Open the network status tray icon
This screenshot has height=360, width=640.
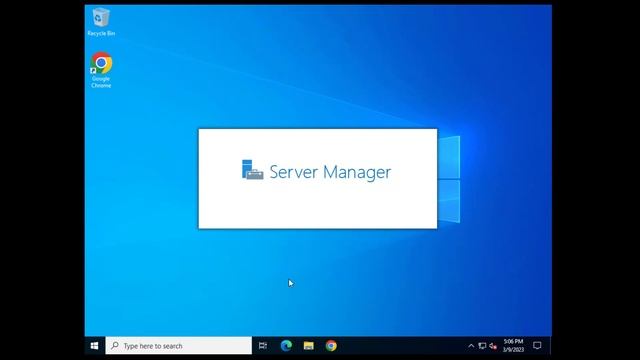(482, 346)
